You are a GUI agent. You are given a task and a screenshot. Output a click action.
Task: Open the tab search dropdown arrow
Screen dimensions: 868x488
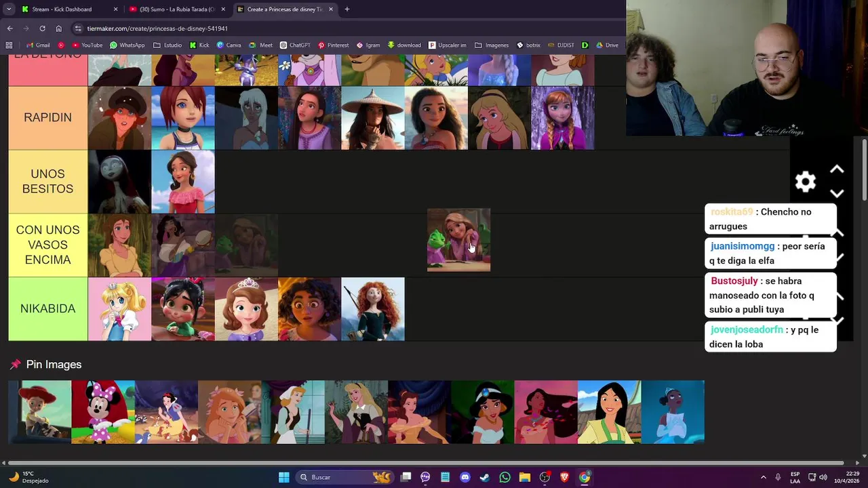pos(8,9)
